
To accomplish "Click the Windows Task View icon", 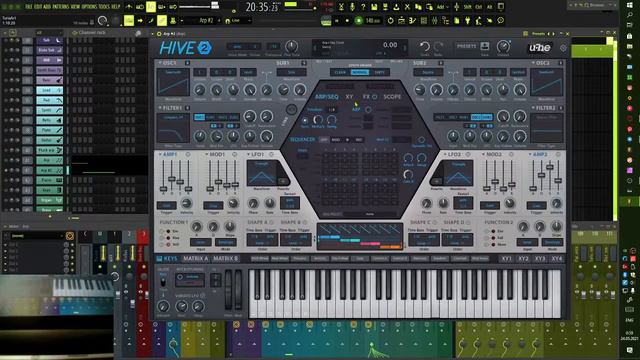I will click(629, 25).
